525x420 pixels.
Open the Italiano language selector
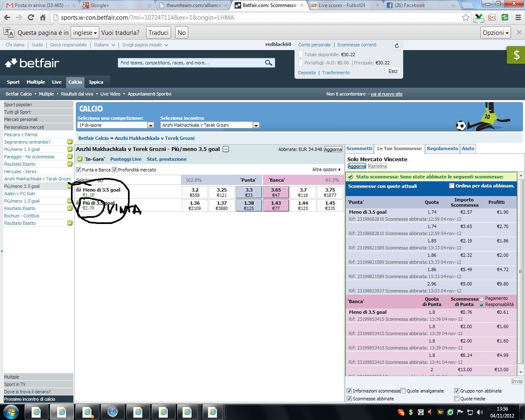coord(104,45)
